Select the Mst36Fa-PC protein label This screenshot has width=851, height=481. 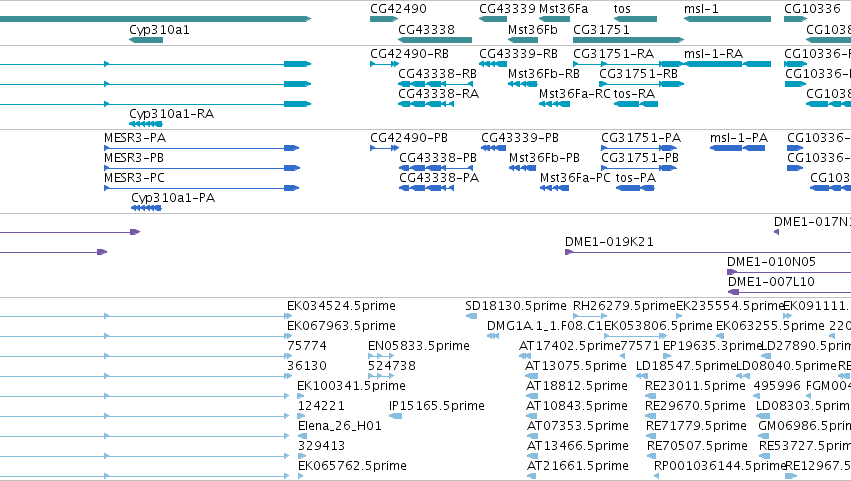[575, 178]
